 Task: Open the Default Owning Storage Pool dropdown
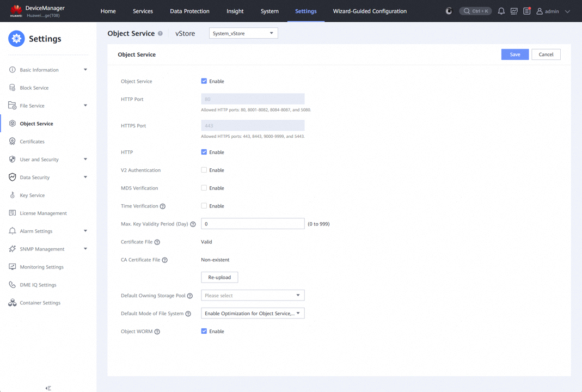[253, 296]
